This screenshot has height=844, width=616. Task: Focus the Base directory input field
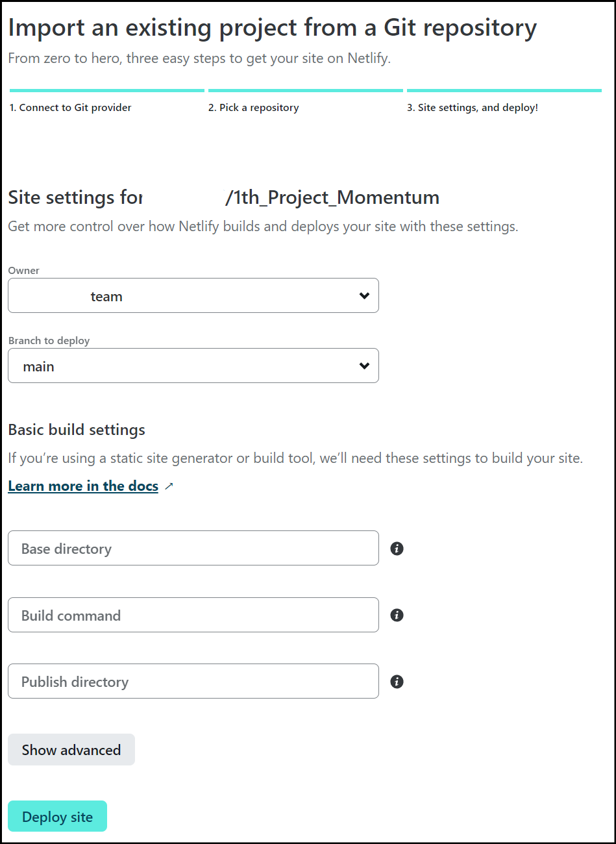pos(193,548)
